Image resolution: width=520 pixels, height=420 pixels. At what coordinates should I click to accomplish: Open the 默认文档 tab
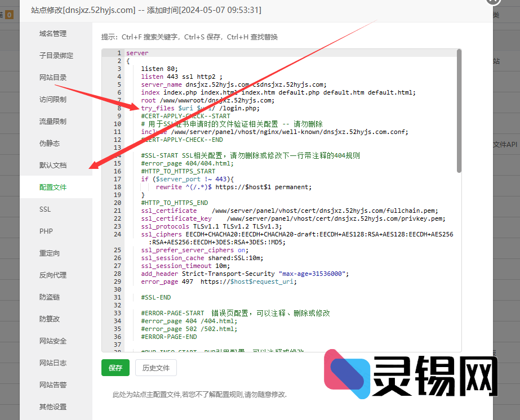[x=53, y=165]
